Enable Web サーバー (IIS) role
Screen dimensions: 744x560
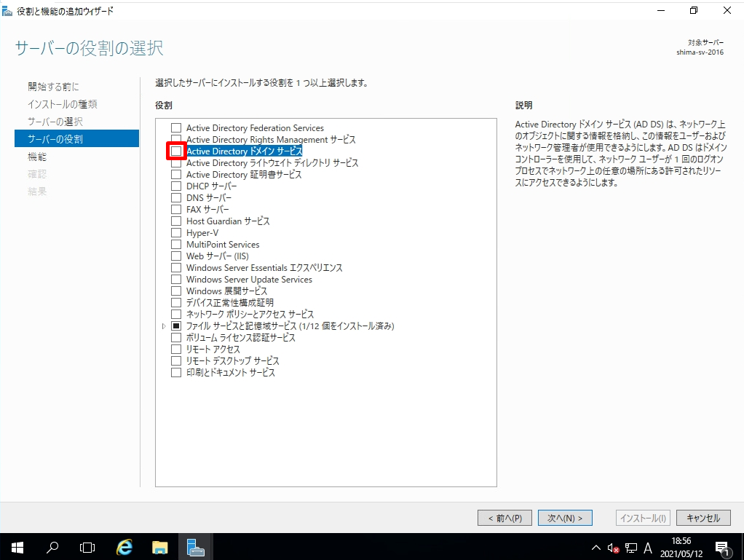coord(176,256)
